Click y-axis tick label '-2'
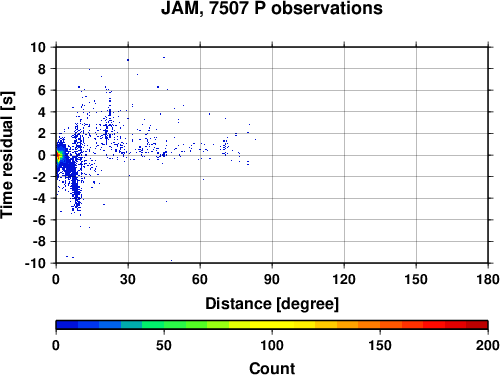Image resolution: width=500 pixels, height=375 pixels. point(39,177)
